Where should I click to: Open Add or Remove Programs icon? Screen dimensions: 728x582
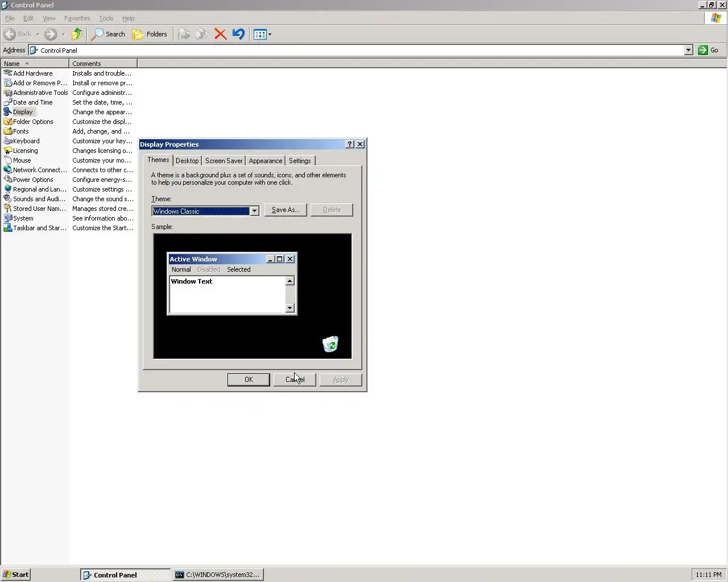[x=8, y=83]
